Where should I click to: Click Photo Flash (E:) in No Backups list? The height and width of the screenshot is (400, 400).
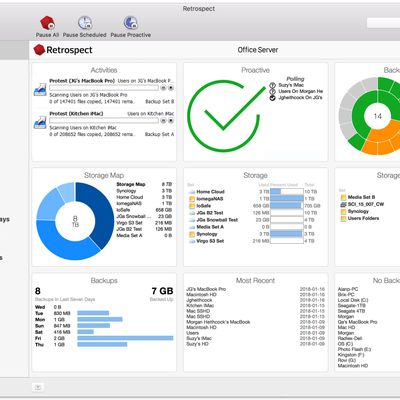[x=354, y=349]
